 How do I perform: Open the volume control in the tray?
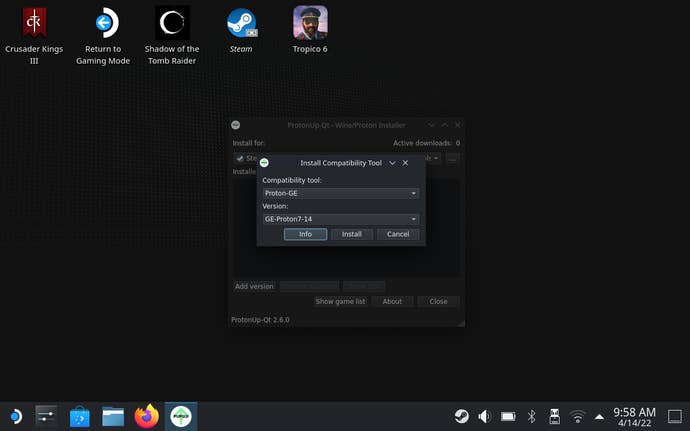484,416
